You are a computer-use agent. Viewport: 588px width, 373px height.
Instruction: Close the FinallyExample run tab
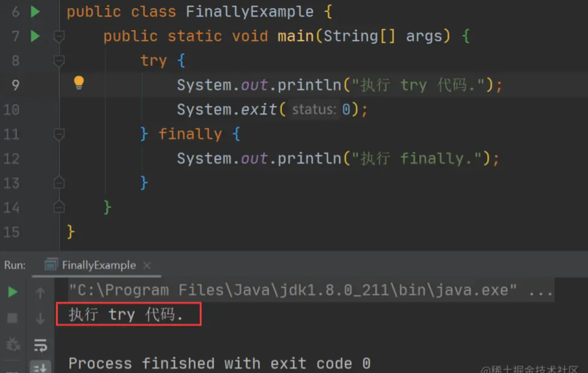point(147,266)
